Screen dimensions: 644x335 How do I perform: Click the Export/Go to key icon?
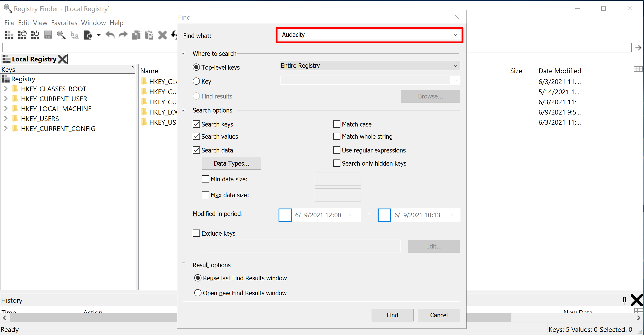[x=88, y=35]
